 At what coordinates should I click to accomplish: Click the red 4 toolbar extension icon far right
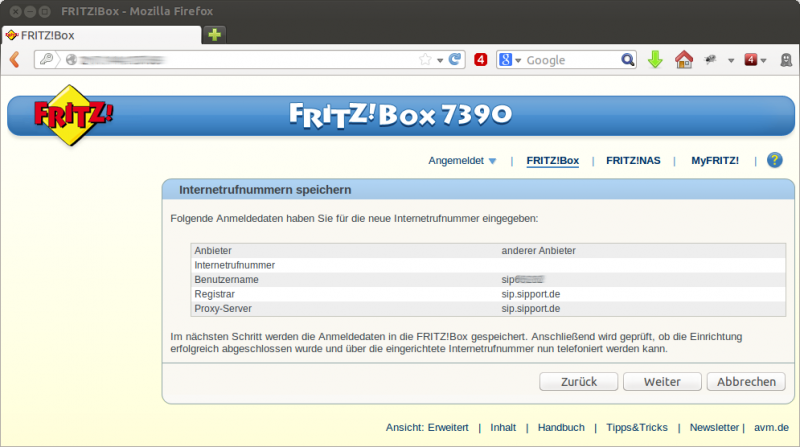[x=751, y=60]
